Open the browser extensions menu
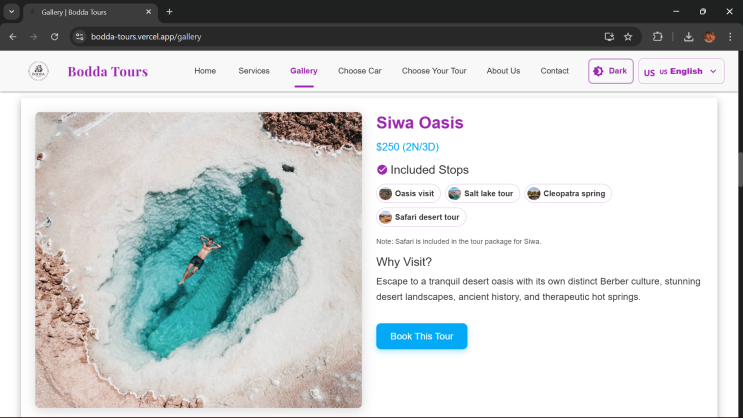The image size is (743, 418). 657,36
